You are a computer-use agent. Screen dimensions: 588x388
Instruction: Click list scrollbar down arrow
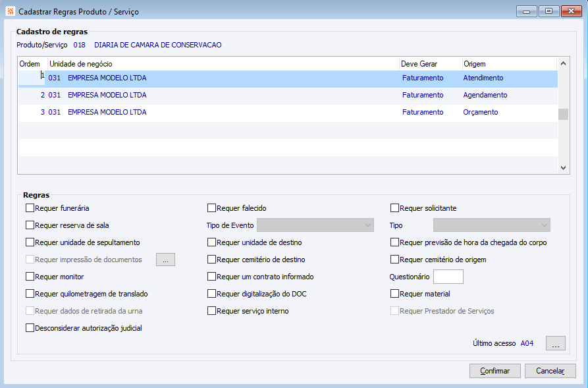coord(563,168)
